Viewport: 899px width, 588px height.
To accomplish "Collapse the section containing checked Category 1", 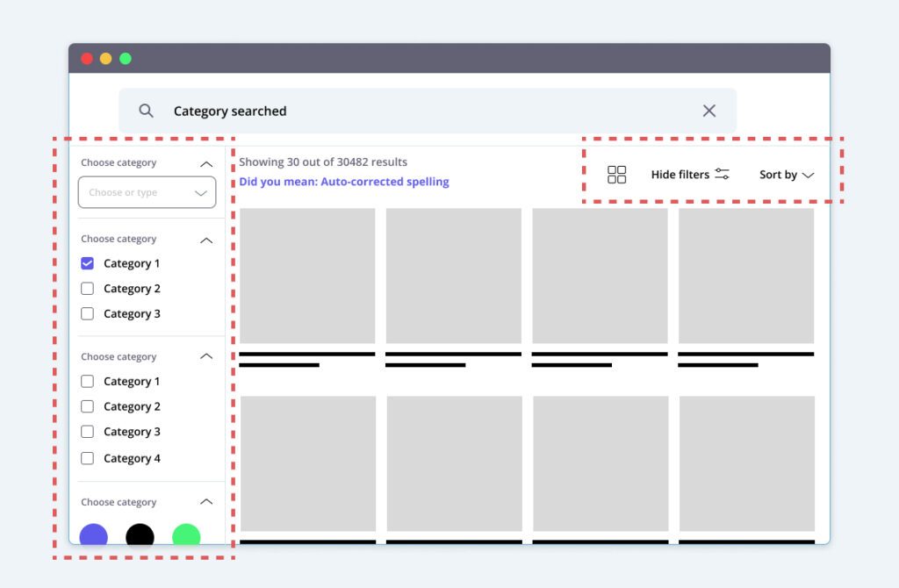I will [206, 240].
